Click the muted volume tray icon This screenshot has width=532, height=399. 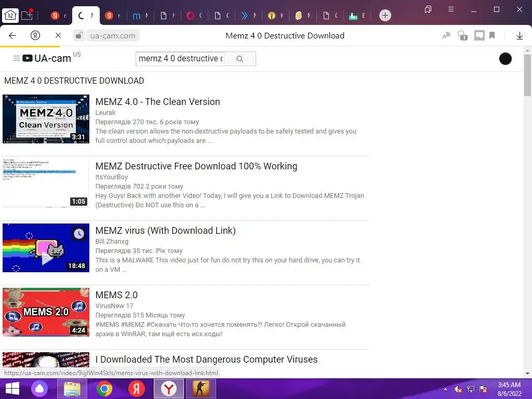458,389
